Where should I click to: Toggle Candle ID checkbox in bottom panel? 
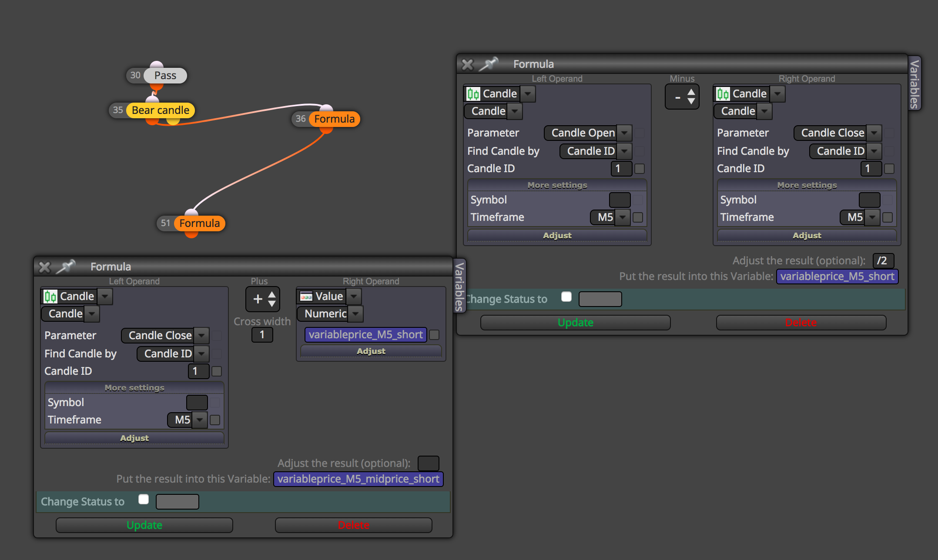[217, 371]
